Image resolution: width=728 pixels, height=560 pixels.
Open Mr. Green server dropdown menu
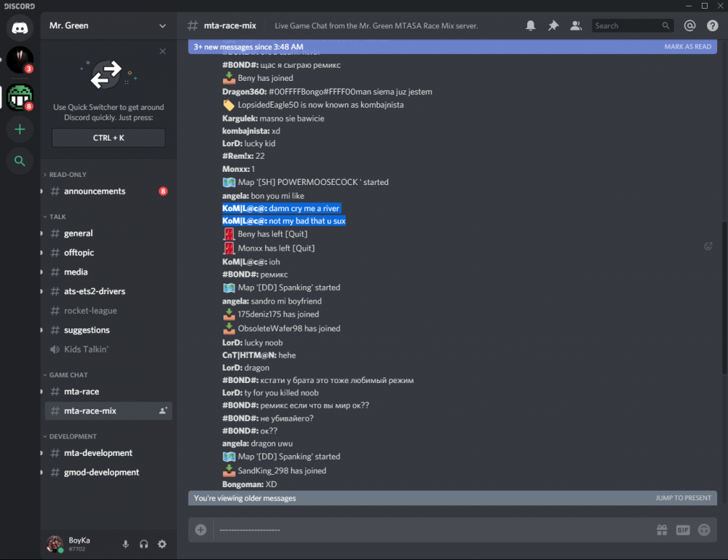point(162,25)
